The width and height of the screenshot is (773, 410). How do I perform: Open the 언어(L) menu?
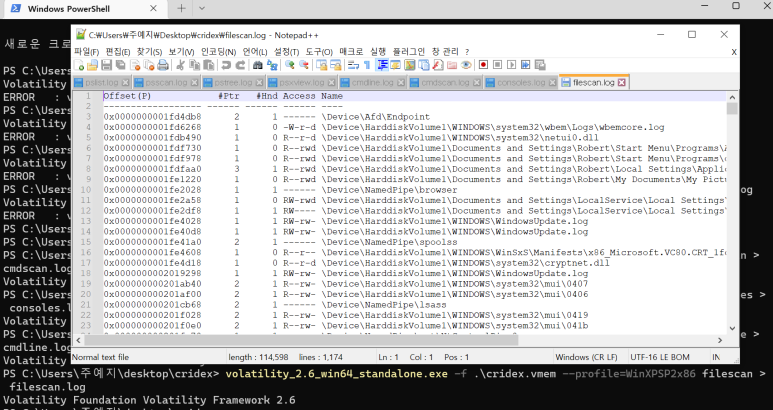[x=255, y=51]
